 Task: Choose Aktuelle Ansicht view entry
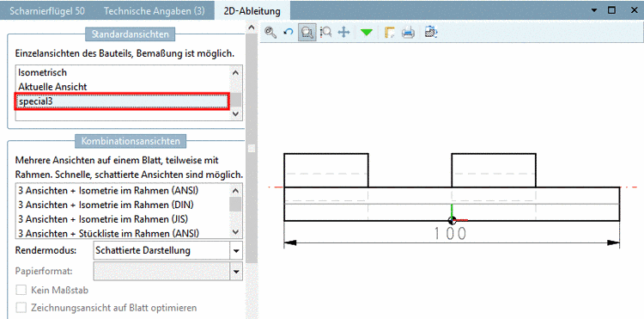tap(123, 87)
